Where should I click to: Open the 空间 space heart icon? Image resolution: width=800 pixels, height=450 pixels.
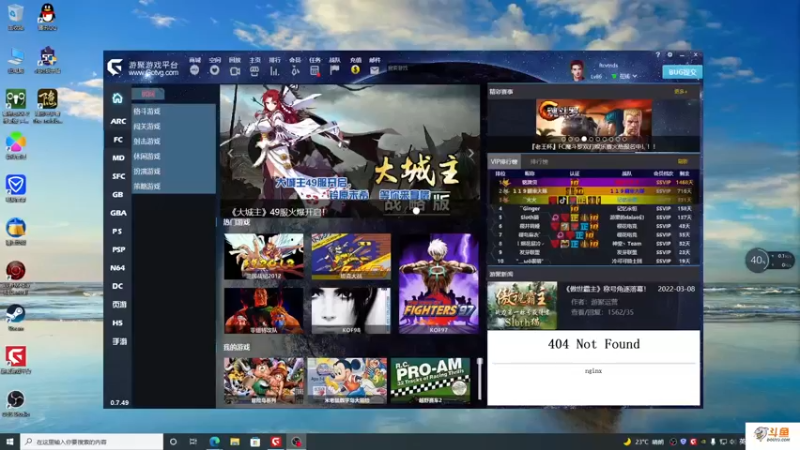click(x=214, y=70)
